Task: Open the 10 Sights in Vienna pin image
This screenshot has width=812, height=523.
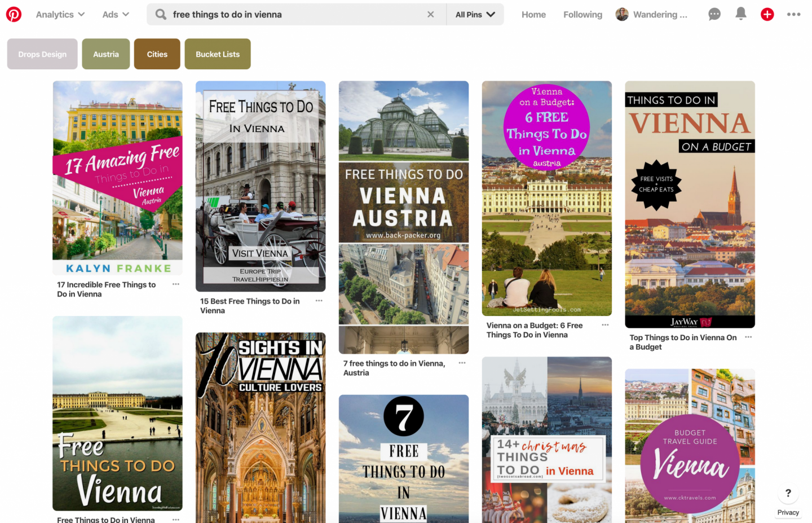Action: (x=261, y=428)
